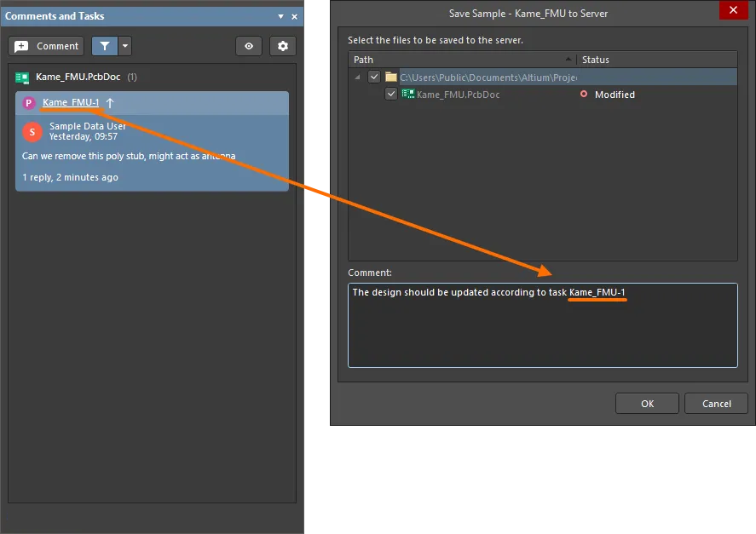Click into the save Comment text box
Viewport: 756px width, 534px height.
click(542, 325)
